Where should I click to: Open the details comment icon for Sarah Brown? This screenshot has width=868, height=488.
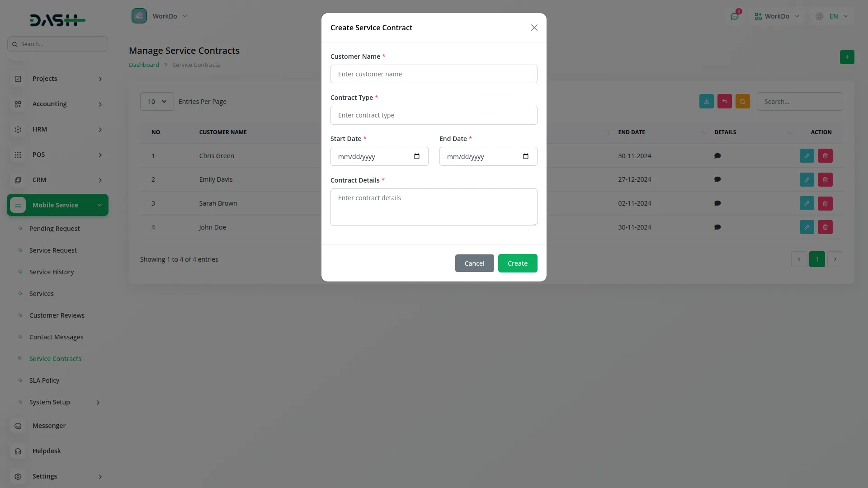click(717, 203)
